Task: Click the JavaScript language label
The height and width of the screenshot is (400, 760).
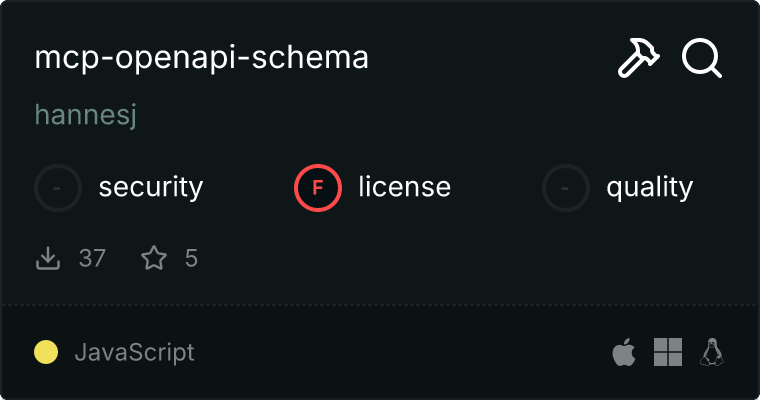Action: 134,352
